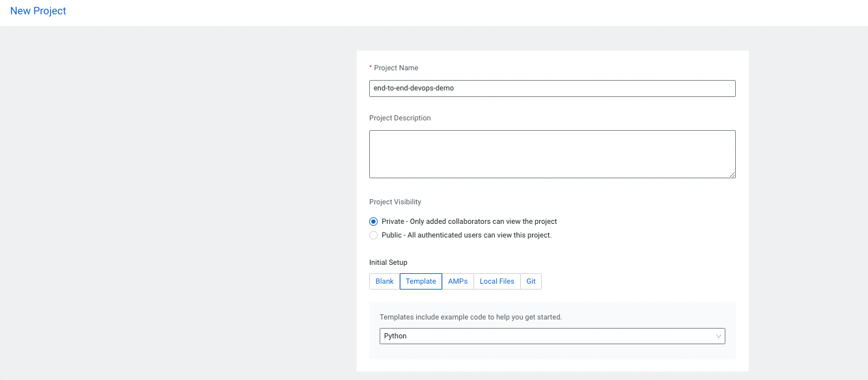Viewport: 868px width, 380px height.
Task: Open the AMPs setup tab
Action: point(458,281)
